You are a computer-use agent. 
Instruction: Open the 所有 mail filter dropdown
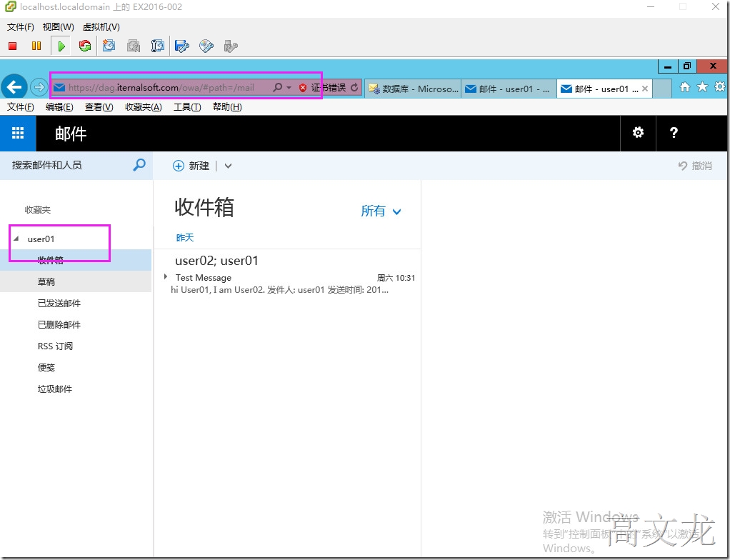click(381, 211)
